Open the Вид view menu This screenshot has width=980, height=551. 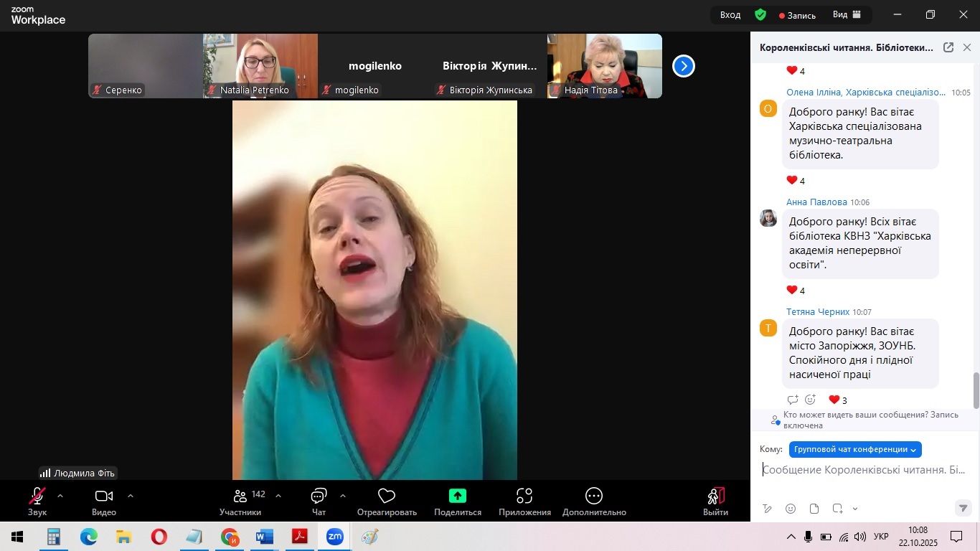[x=847, y=14]
